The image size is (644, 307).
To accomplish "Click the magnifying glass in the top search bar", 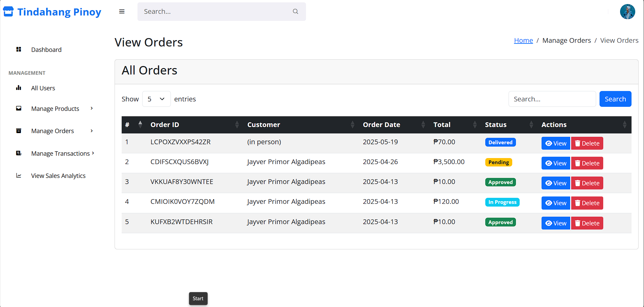I will tap(295, 11).
